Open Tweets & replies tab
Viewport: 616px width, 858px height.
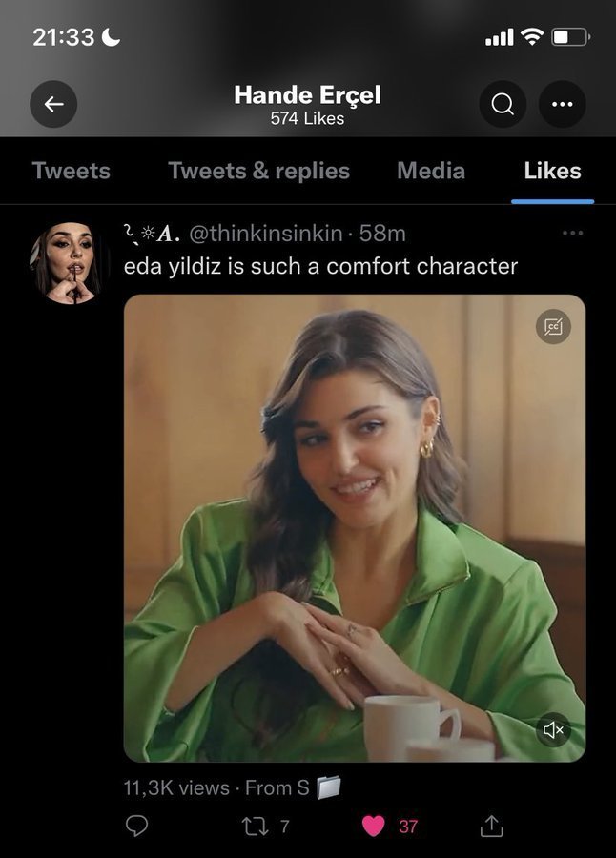tap(258, 171)
